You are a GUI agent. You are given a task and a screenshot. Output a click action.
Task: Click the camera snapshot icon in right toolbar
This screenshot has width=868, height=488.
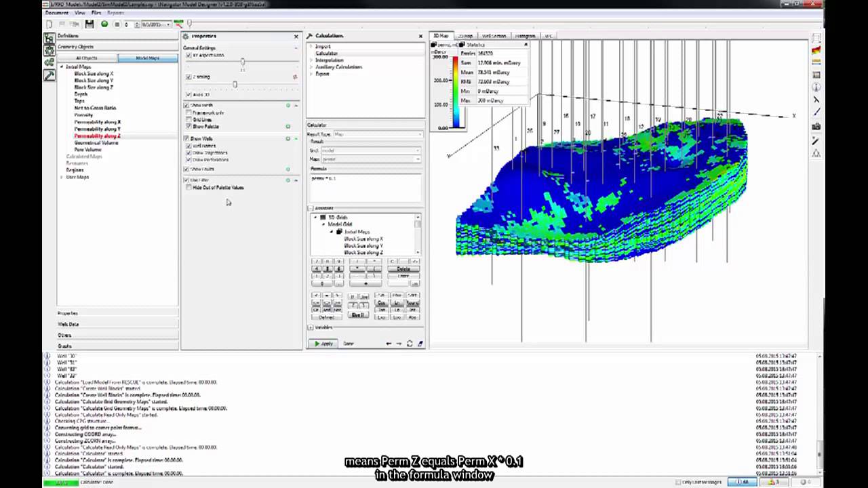816,126
